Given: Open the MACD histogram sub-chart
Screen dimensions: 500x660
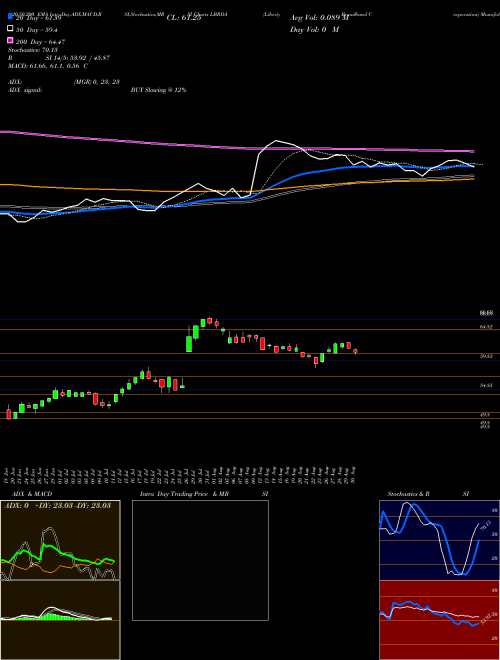Looking at the screenshot, I should 60,620.
